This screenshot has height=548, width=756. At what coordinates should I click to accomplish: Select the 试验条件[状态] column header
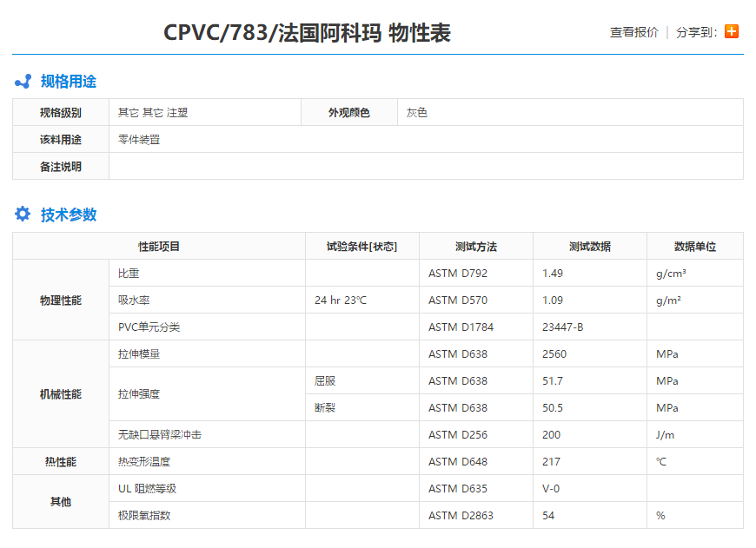(x=361, y=246)
